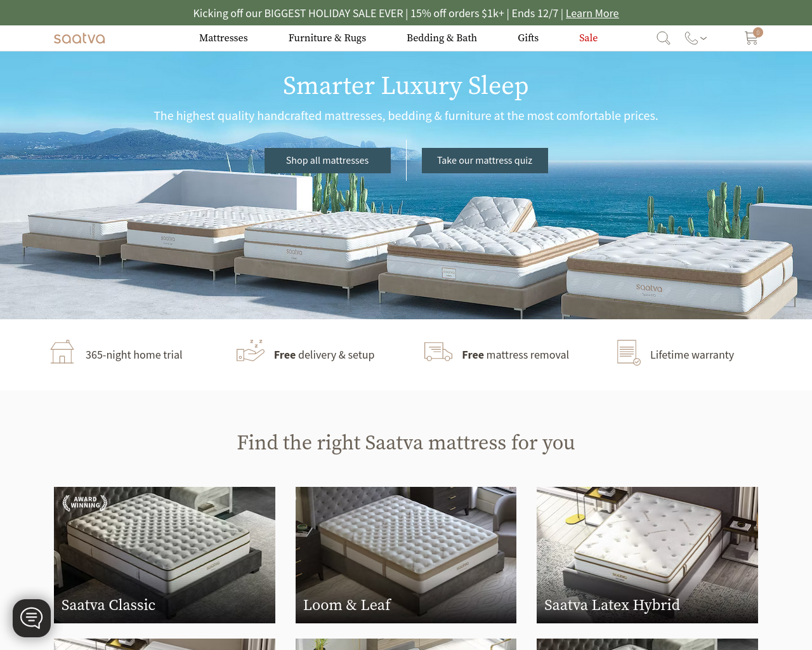Expand the phone contact dropdown chevron
The height and width of the screenshot is (650, 812).
704,38
